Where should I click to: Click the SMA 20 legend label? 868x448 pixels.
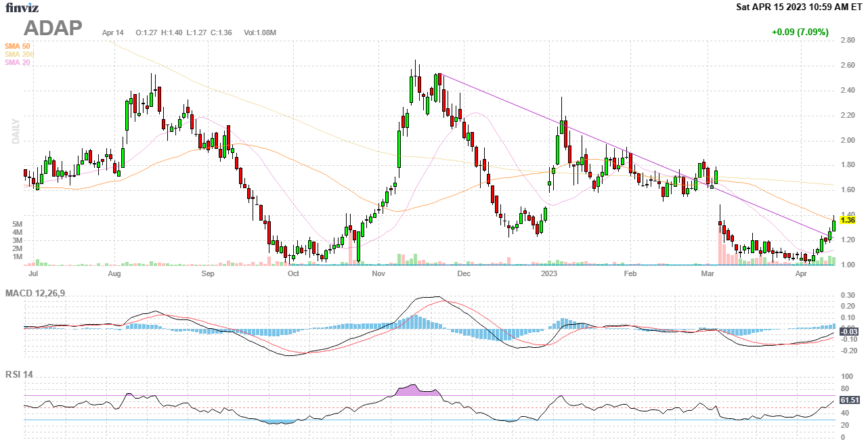[17, 62]
